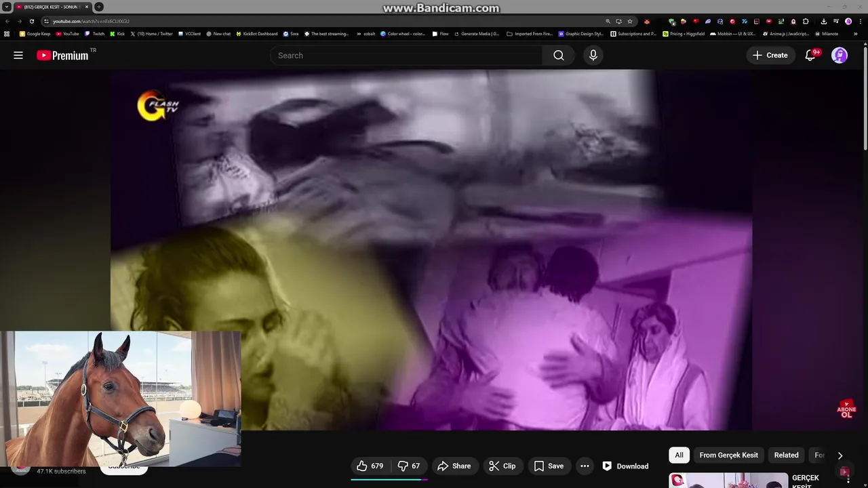The height and width of the screenshot is (488, 868).
Task: Select the Related chip
Action: click(786, 455)
